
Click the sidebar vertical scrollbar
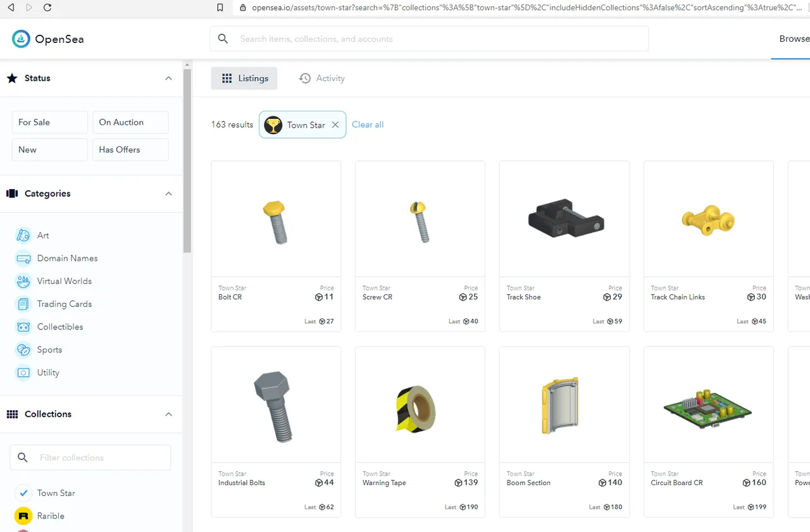187,161
